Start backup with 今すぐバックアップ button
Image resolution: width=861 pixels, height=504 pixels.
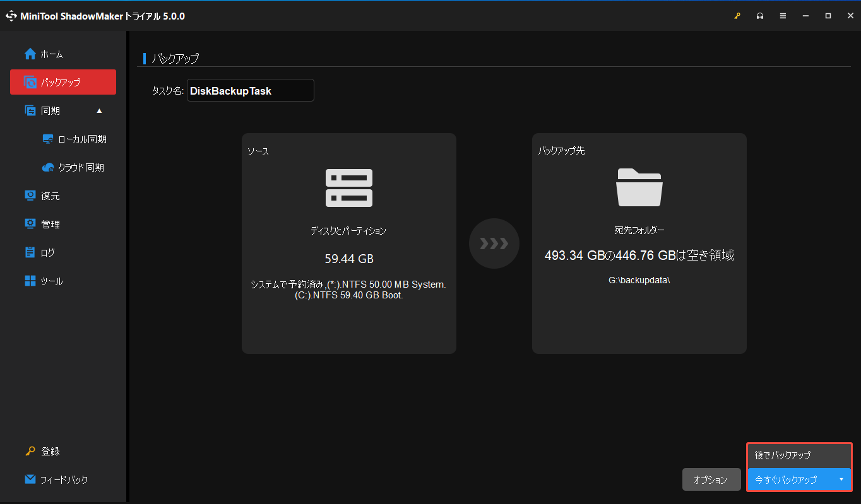(x=787, y=479)
